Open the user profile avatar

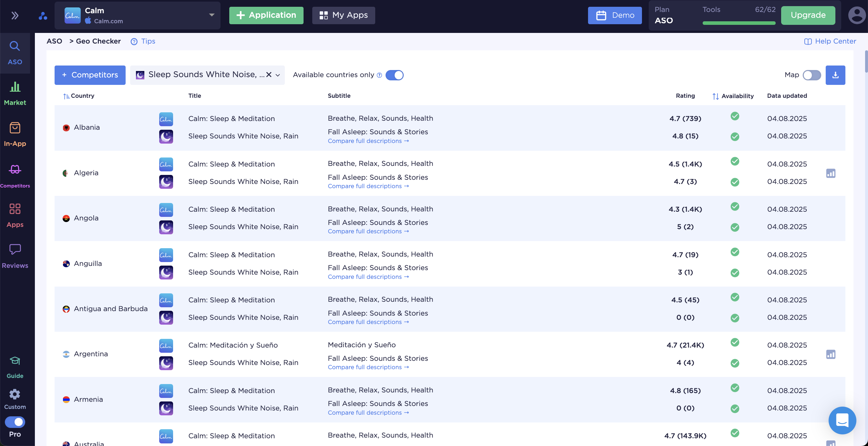[x=857, y=15]
